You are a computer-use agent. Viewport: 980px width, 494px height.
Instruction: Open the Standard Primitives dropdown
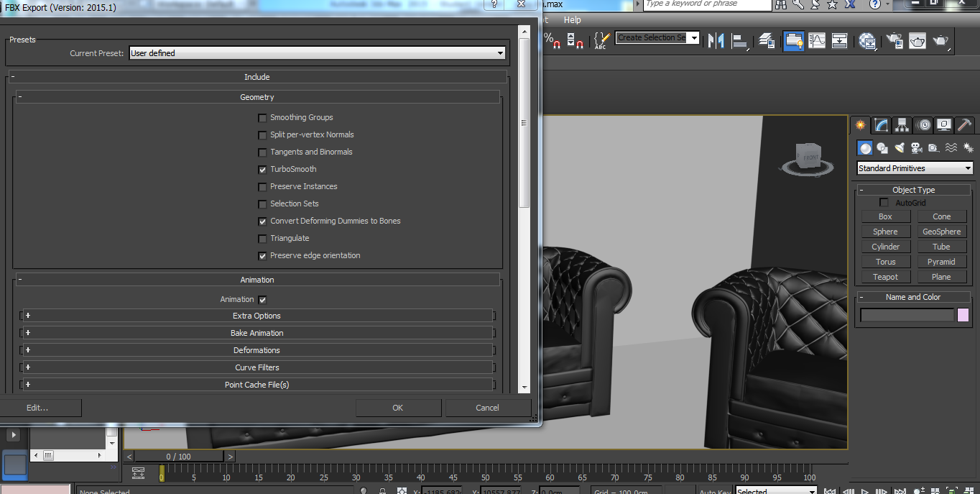[x=915, y=168]
